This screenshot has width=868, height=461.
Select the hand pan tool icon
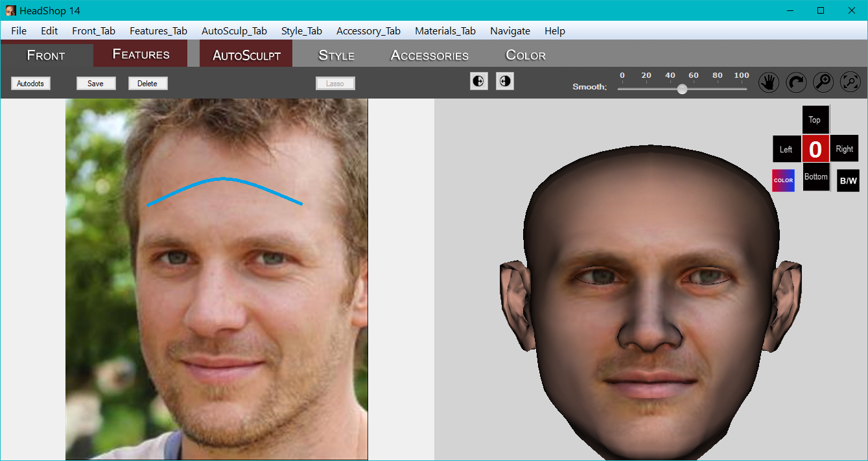coord(769,82)
